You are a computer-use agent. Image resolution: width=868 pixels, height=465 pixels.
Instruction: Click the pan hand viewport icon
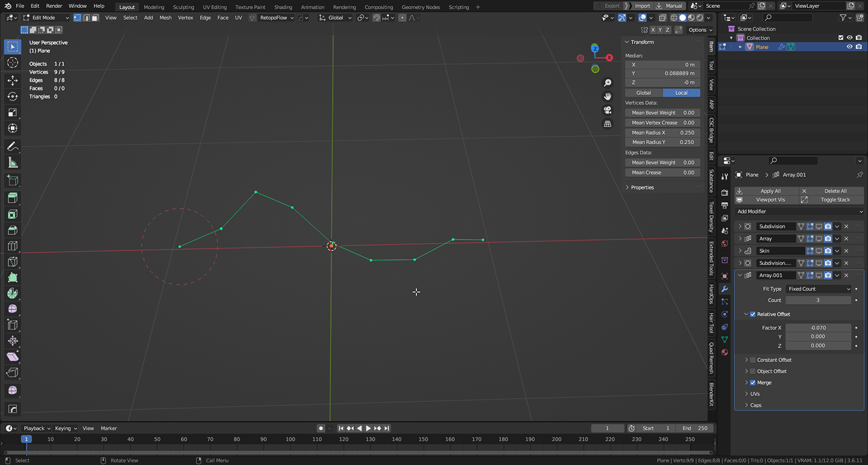(608, 96)
